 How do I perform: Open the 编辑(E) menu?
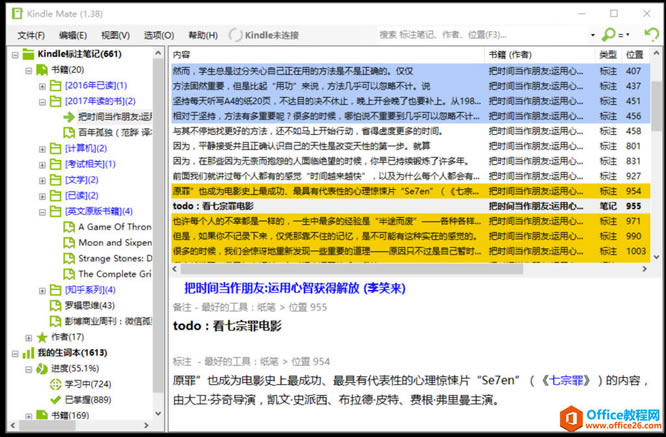(x=73, y=35)
